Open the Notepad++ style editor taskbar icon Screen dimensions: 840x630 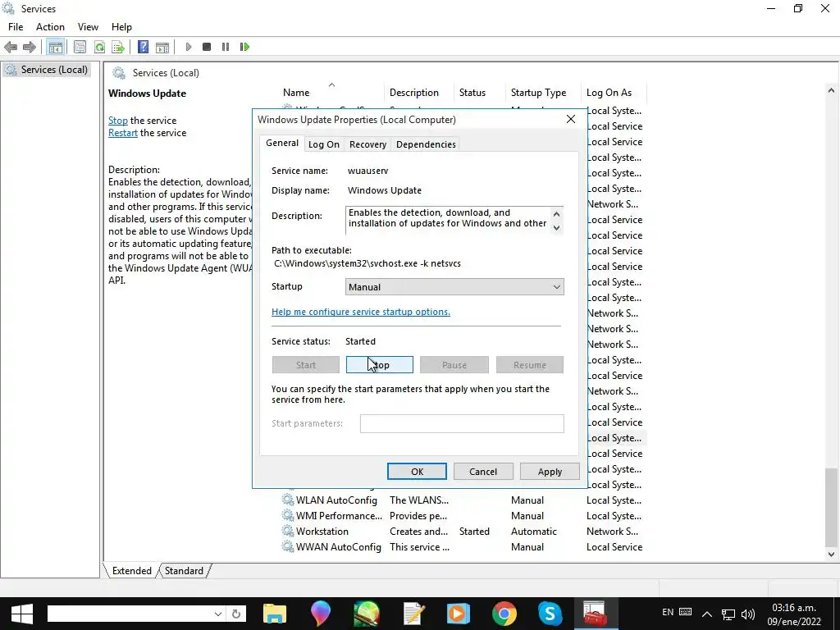[x=414, y=614]
